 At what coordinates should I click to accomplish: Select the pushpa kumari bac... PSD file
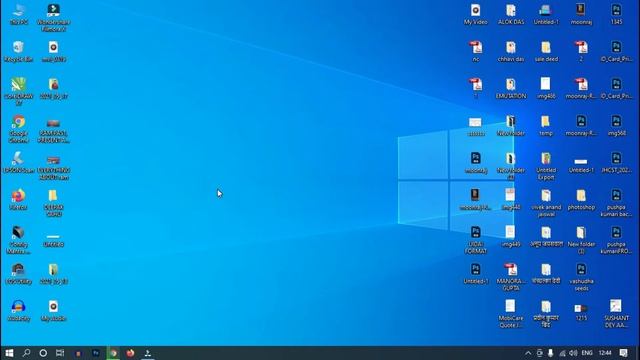tap(616, 203)
